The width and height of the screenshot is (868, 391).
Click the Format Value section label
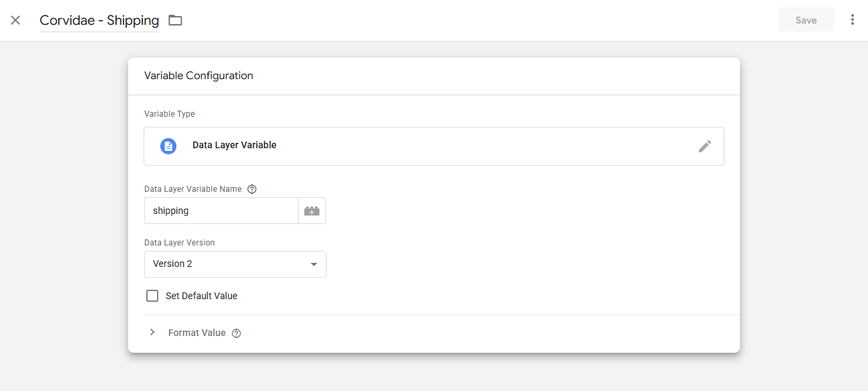[197, 333]
